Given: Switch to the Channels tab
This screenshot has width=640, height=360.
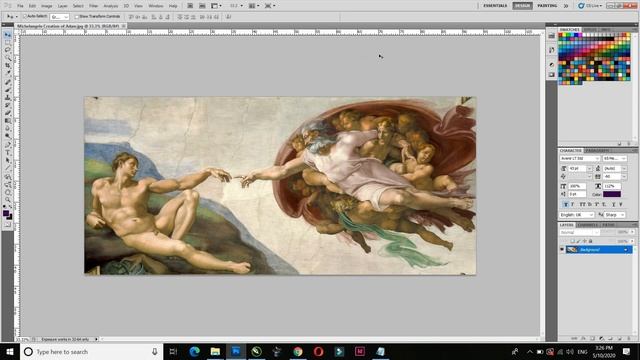Looking at the screenshot, I should [588, 225].
